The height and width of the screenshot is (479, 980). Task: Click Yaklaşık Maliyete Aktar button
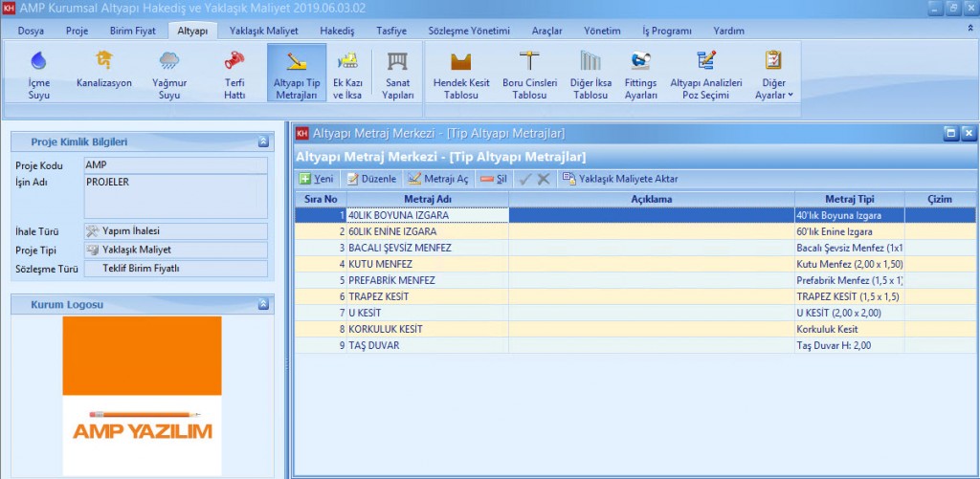click(620, 179)
